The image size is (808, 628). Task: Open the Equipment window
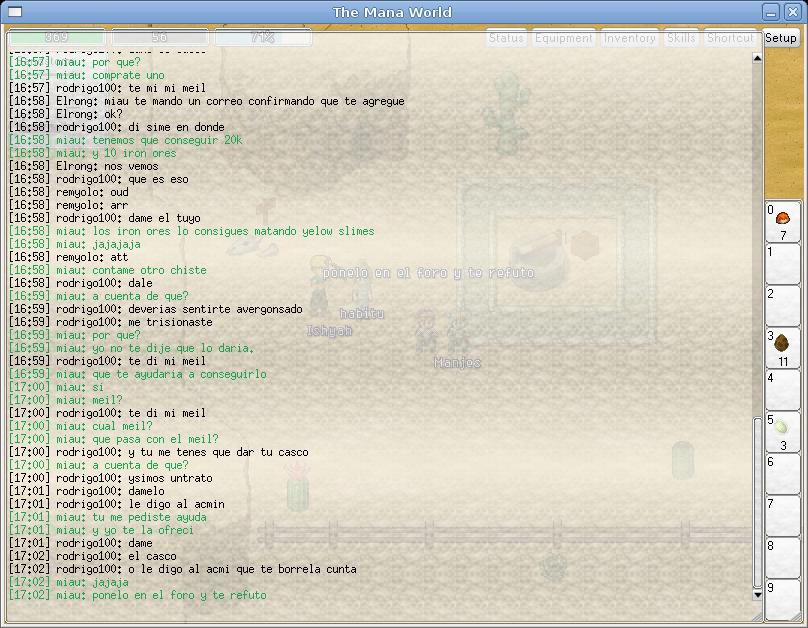tap(564, 38)
